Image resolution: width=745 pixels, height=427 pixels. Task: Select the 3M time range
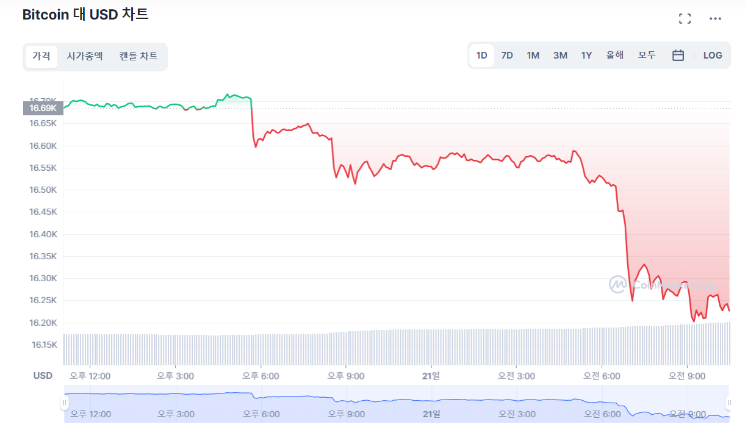pos(560,55)
